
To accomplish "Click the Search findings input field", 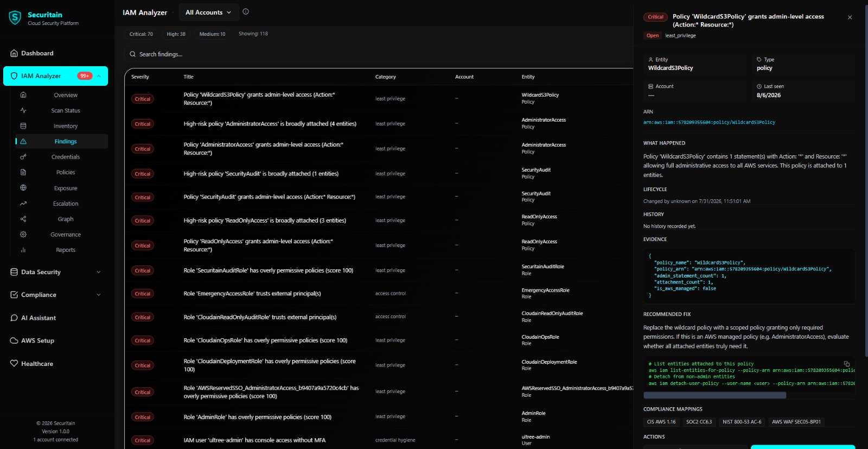I will pyautogui.click(x=380, y=54).
